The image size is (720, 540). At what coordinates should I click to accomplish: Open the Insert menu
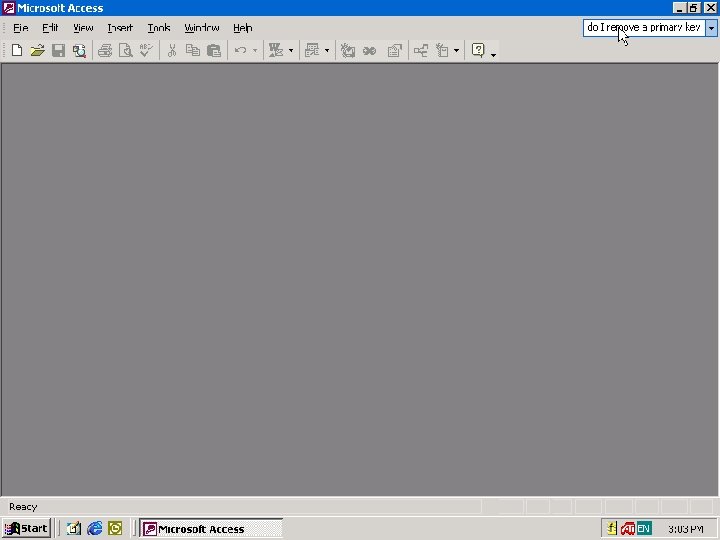(120, 28)
